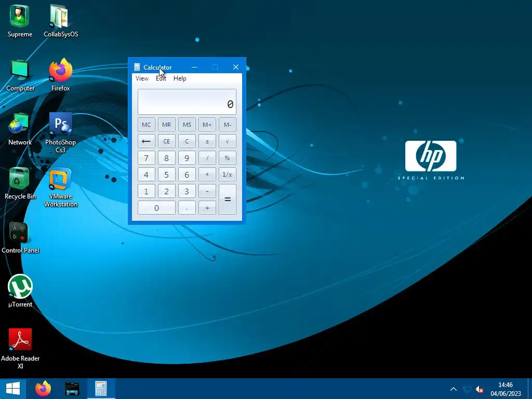
Task: Click digit 3 on the calculator
Action: [187, 191]
